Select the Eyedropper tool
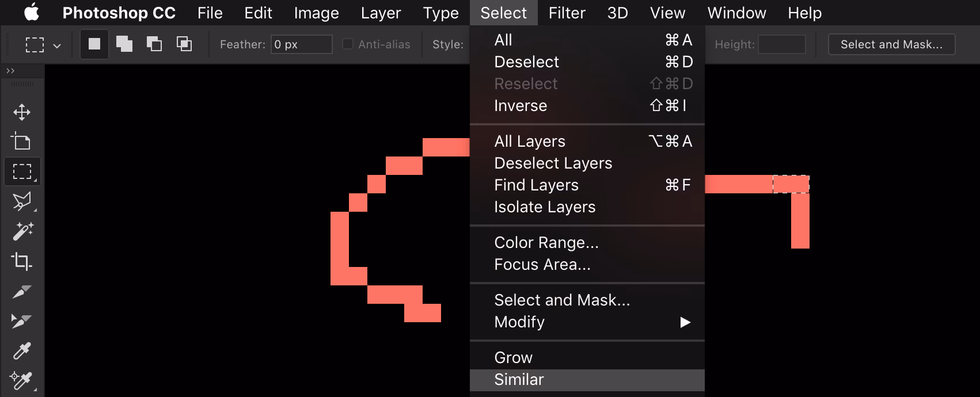Viewport: 980px width, 397px height. tap(22, 351)
